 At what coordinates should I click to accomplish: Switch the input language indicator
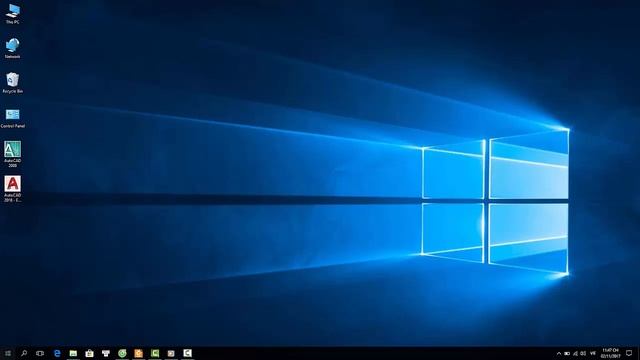tap(593, 353)
